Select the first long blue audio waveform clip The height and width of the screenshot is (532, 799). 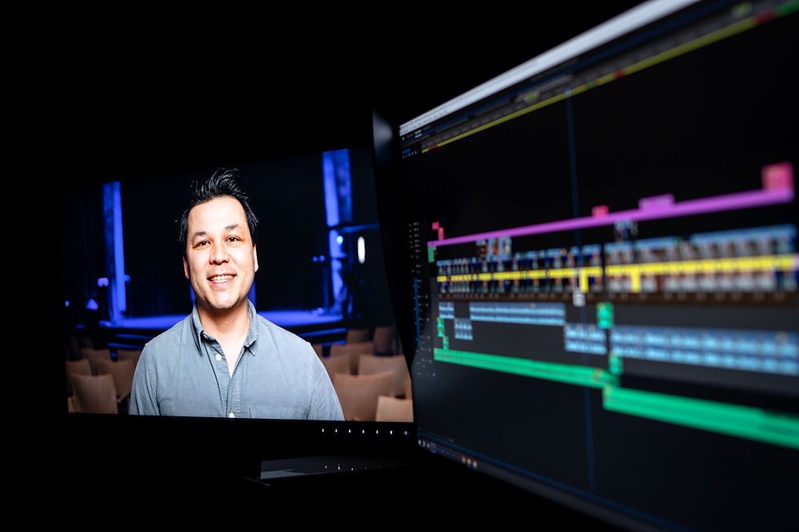coord(517,314)
